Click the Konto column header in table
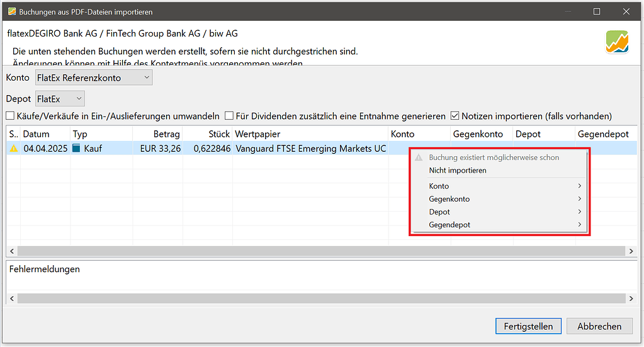Viewport: 644px width, 347px height. (419, 134)
